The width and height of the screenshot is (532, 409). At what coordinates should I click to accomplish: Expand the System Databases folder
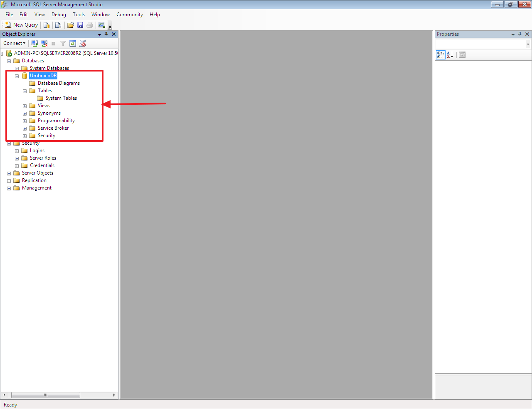tap(17, 69)
